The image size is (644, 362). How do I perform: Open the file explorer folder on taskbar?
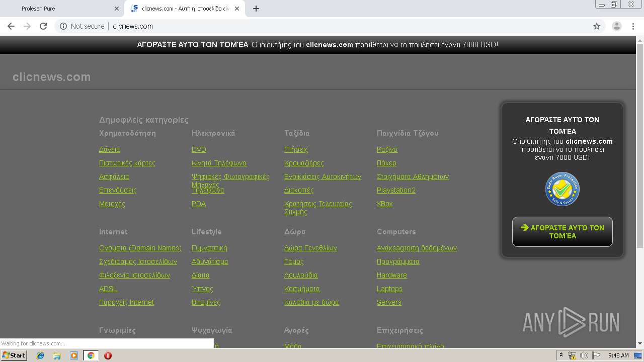(57, 355)
